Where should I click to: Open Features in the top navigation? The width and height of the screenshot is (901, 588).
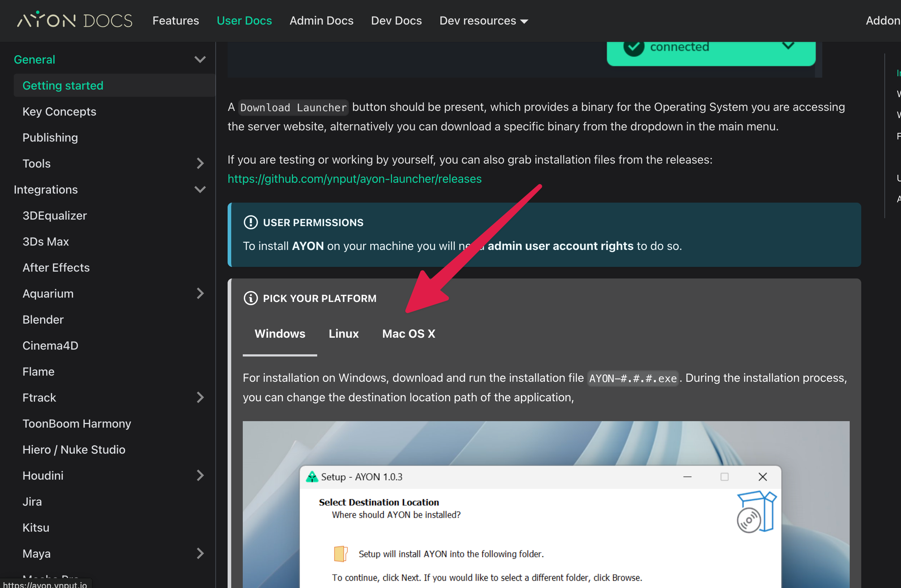[176, 21]
